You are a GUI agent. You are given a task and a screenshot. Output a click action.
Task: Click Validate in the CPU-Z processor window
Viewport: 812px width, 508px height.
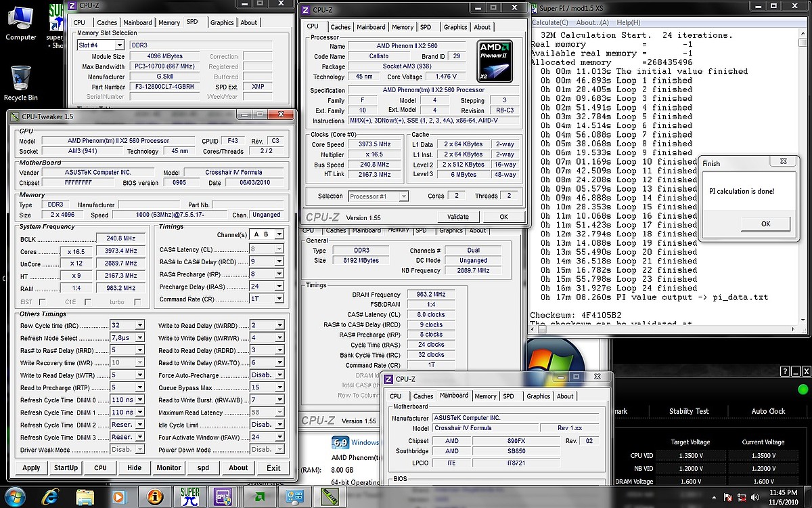pyautogui.click(x=458, y=217)
